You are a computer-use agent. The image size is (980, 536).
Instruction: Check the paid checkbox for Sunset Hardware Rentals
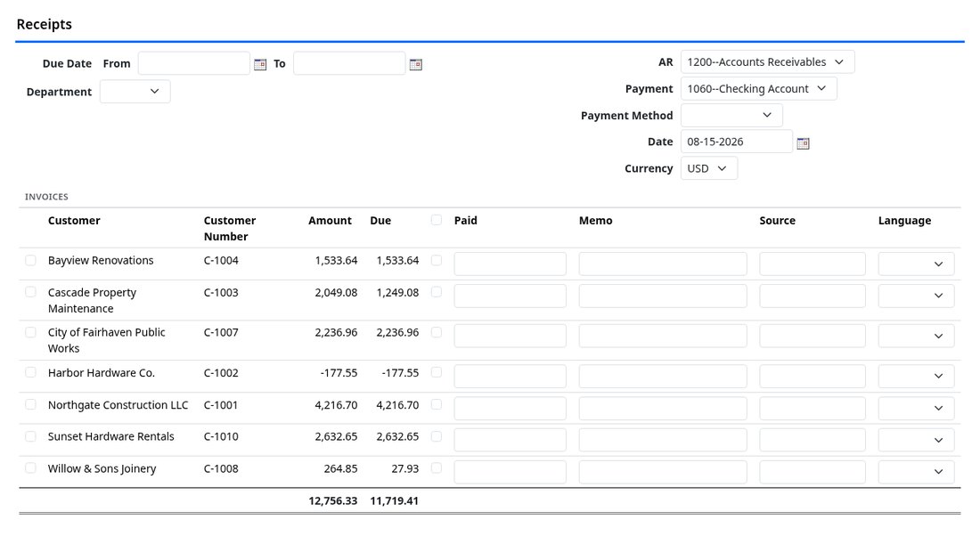pos(437,436)
